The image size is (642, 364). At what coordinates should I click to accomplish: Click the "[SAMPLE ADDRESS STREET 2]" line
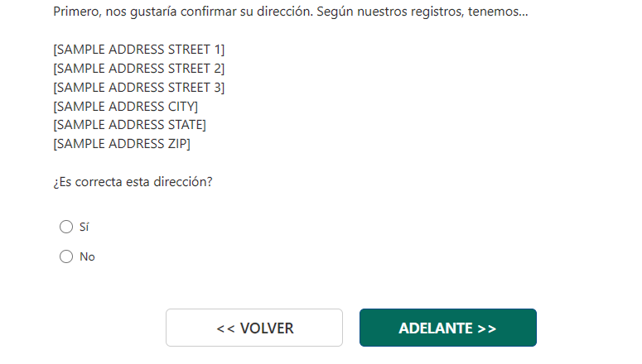coord(138,69)
